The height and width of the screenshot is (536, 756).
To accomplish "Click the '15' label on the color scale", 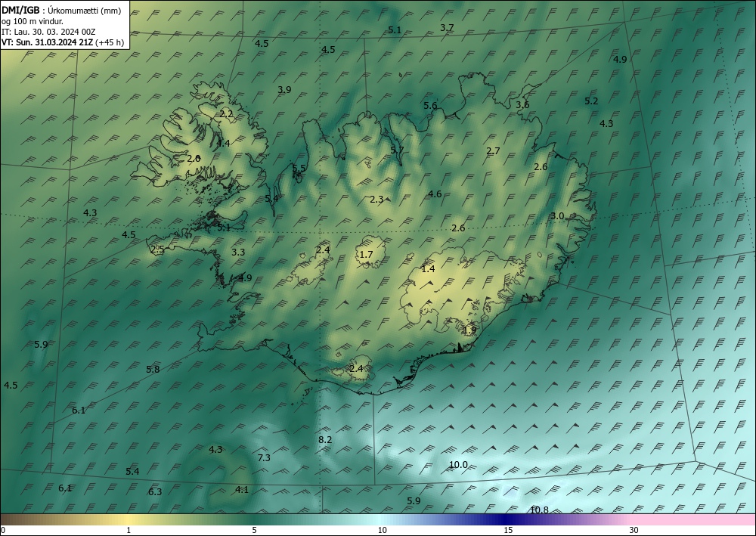I will 508,530.
